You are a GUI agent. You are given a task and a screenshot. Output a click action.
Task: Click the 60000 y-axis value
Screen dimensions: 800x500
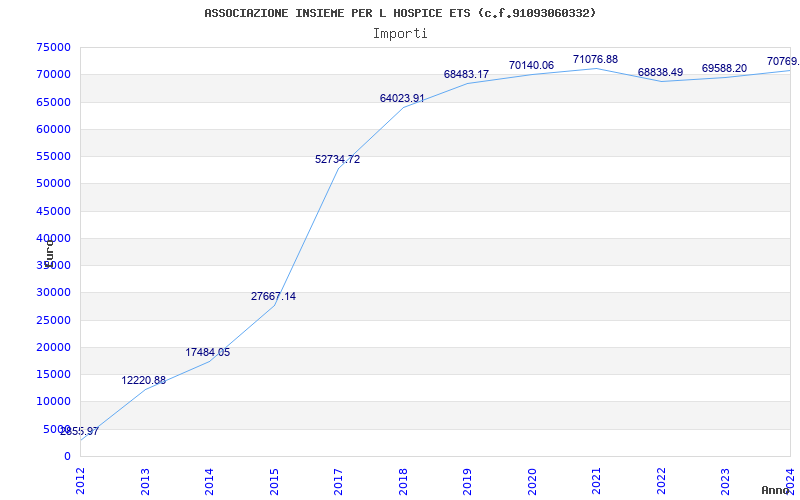(x=54, y=129)
